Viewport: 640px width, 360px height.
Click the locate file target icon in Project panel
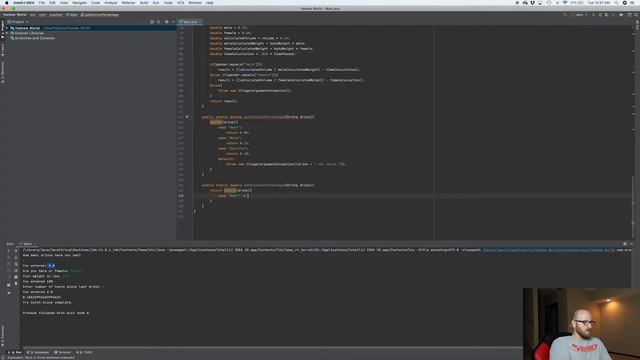click(x=152, y=22)
